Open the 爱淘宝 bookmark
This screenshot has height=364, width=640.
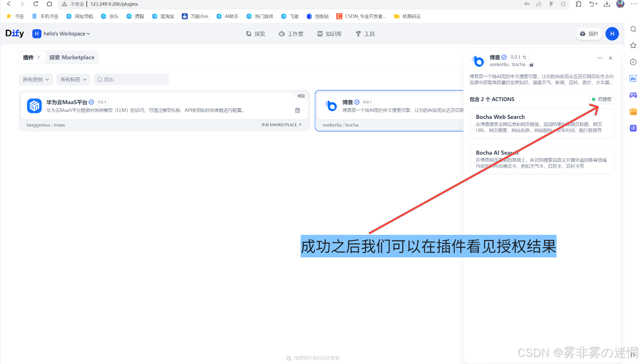pyautogui.click(x=163, y=16)
